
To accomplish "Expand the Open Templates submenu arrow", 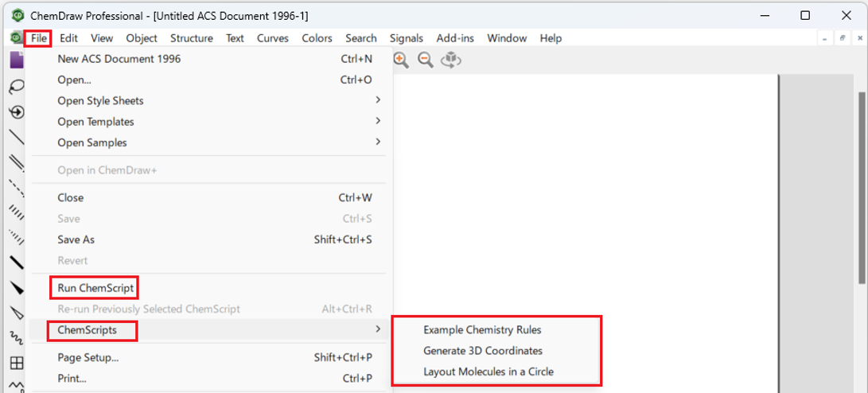I will (378, 121).
